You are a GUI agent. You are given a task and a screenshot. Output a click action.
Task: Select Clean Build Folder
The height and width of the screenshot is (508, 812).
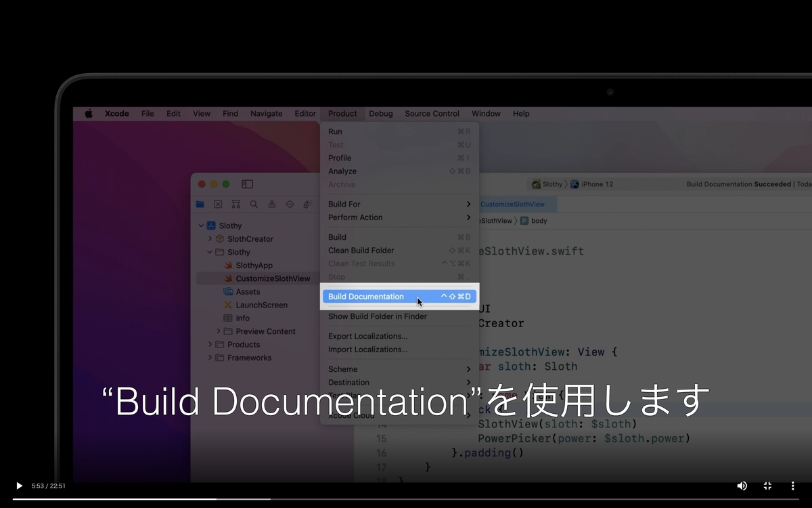pos(399,251)
